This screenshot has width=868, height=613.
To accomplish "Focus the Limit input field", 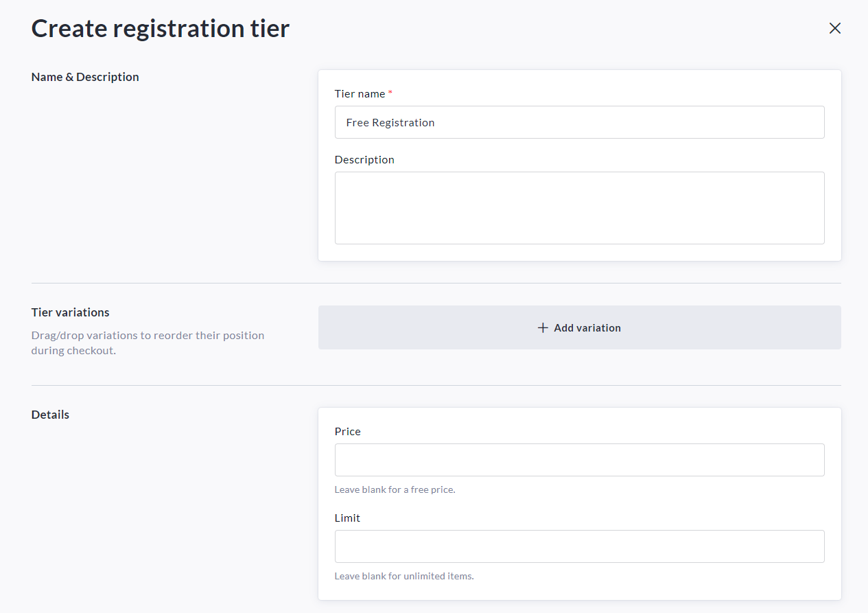I will pos(579,546).
